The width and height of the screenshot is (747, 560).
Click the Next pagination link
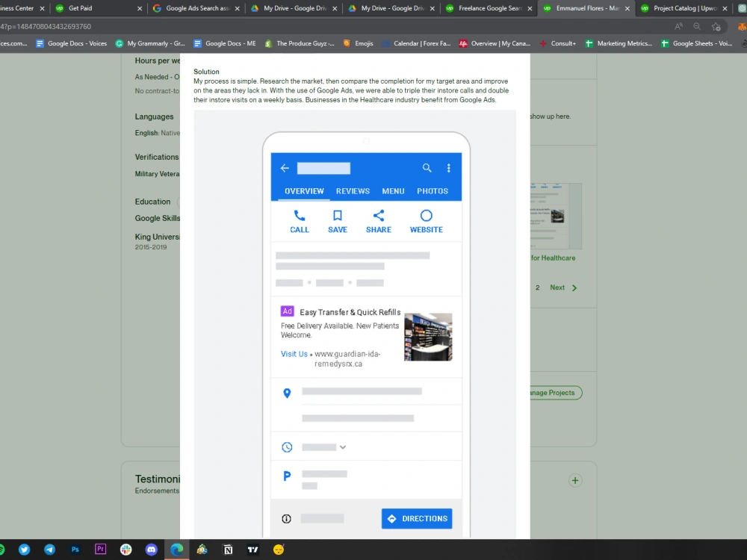tap(563, 287)
